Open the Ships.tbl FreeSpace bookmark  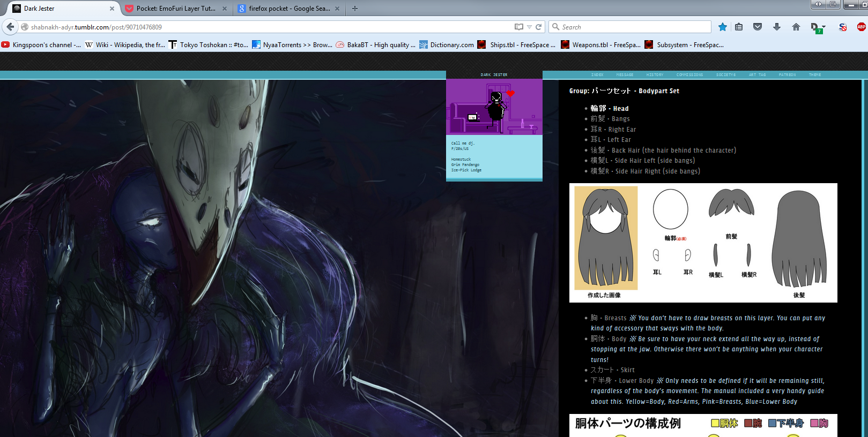click(x=516, y=45)
